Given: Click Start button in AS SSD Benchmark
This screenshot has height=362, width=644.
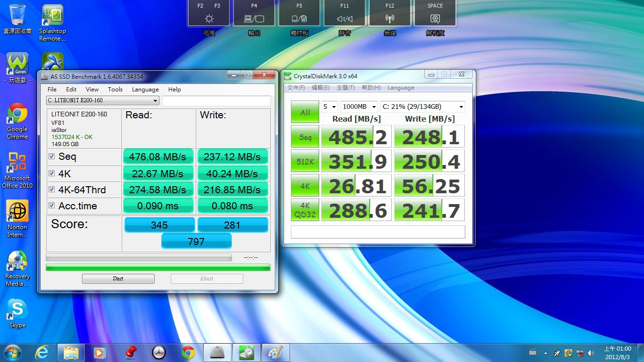Looking at the screenshot, I should (x=118, y=279).
